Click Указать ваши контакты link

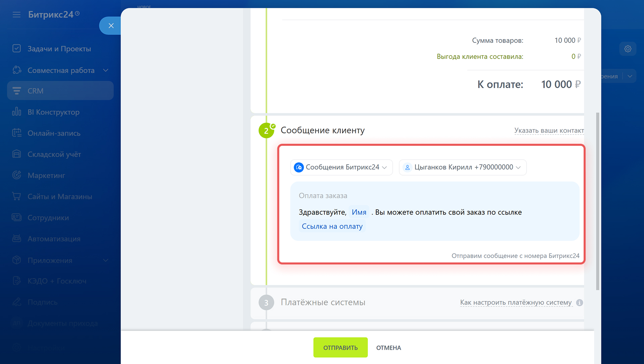pyautogui.click(x=549, y=130)
